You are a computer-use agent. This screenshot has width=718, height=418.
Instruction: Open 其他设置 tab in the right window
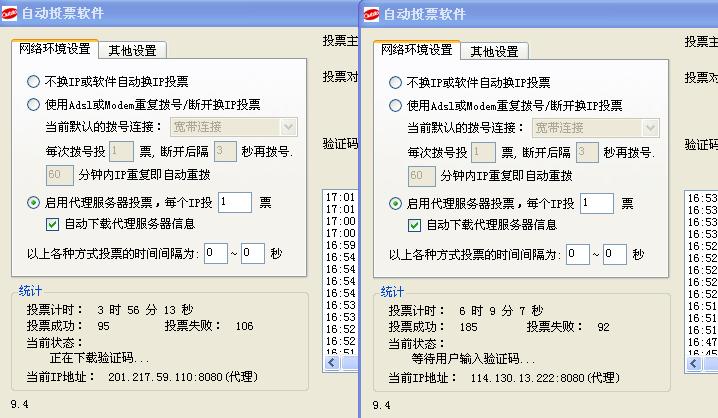(x=494, y=52)
